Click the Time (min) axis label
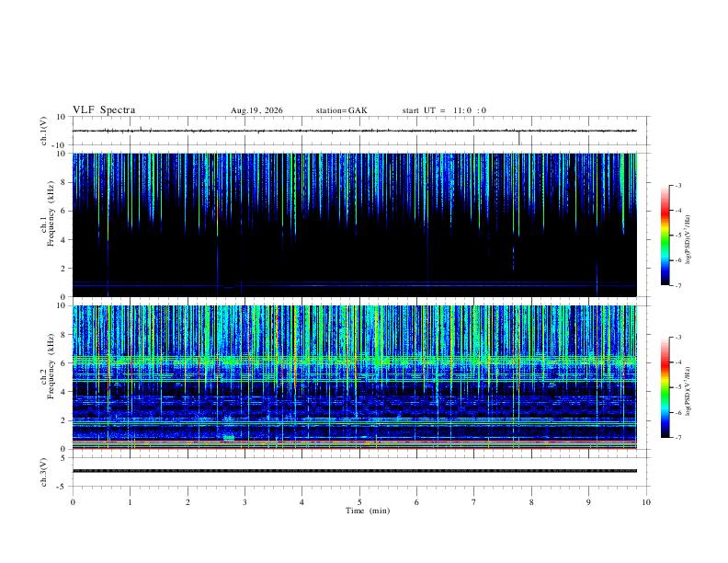Viewport: 728px width, 563px height. [368, 511]
